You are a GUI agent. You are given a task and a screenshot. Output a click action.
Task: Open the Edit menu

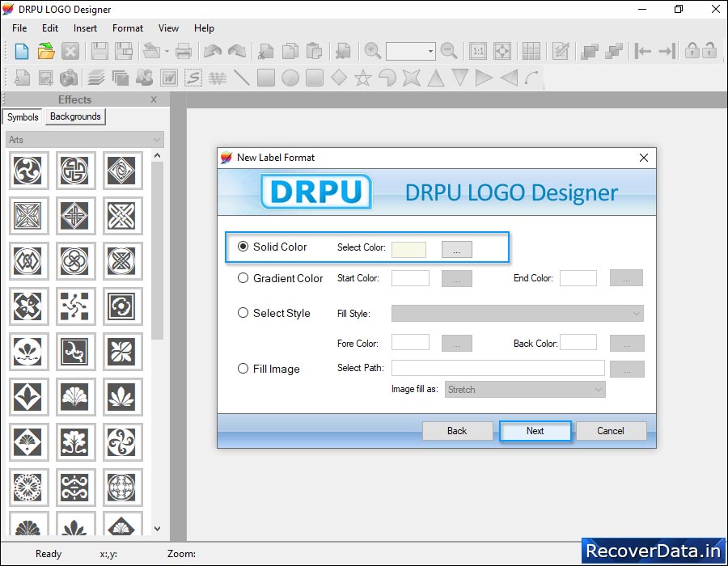[x=50, y=28]
